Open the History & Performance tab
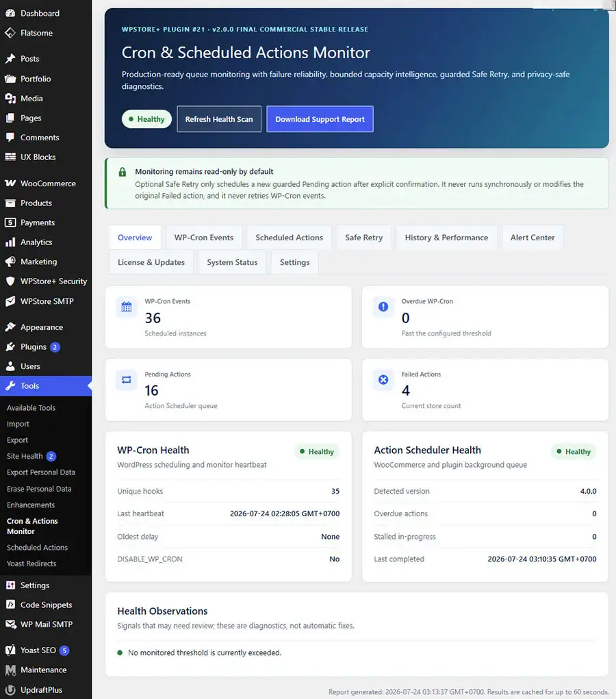Image resolution: width=616 pixels, height=699 pixels. 446,238
